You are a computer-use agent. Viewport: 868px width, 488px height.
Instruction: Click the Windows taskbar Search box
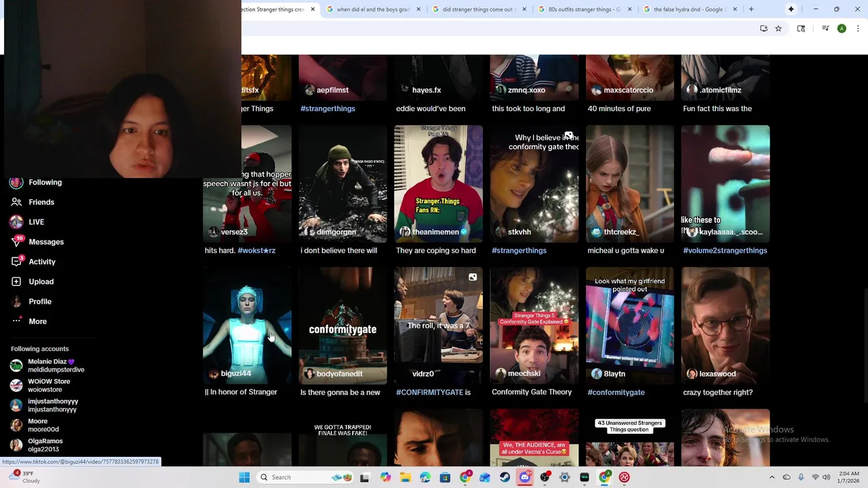pyautogui.click(x=308, y=477)
